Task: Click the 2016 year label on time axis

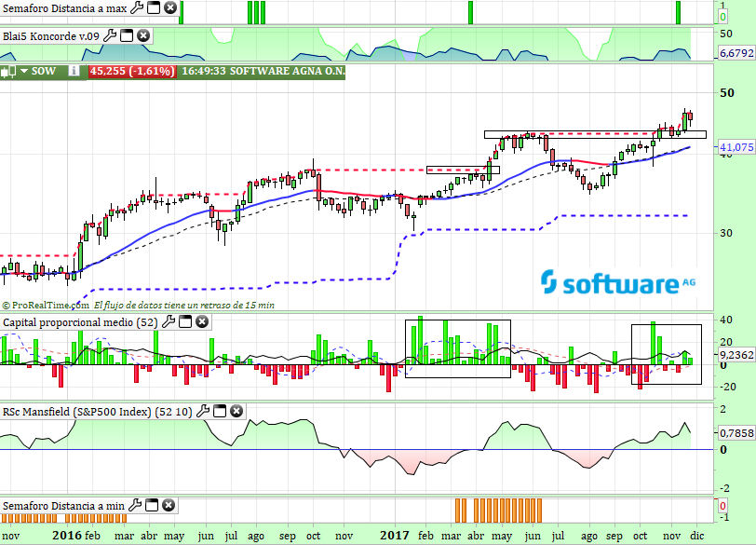Action: (66, 536)
